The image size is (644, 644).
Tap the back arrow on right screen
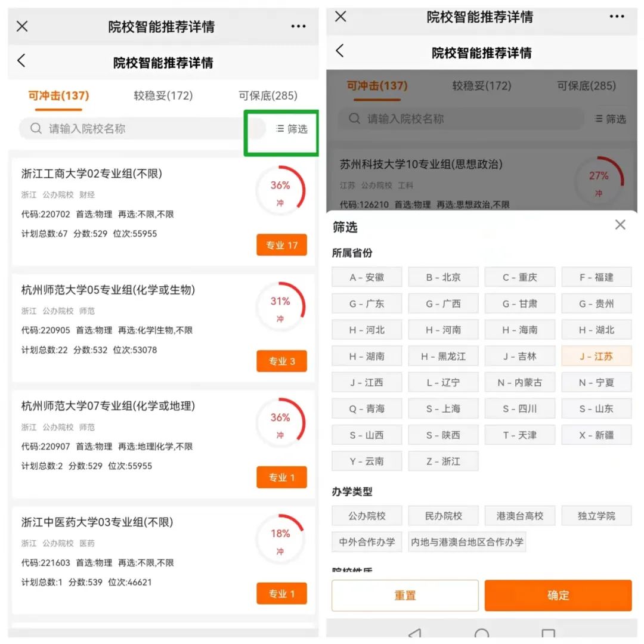[340, 51]
